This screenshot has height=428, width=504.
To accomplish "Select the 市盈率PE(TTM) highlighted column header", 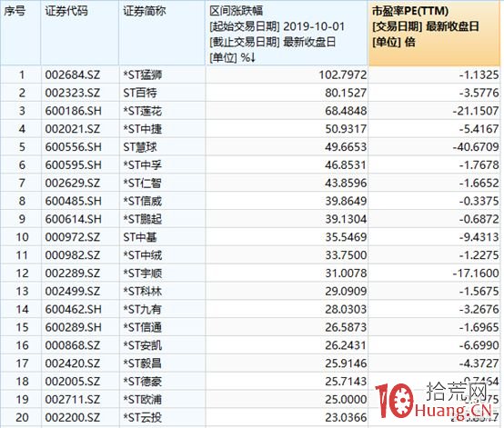I will [x=410, y=11].
